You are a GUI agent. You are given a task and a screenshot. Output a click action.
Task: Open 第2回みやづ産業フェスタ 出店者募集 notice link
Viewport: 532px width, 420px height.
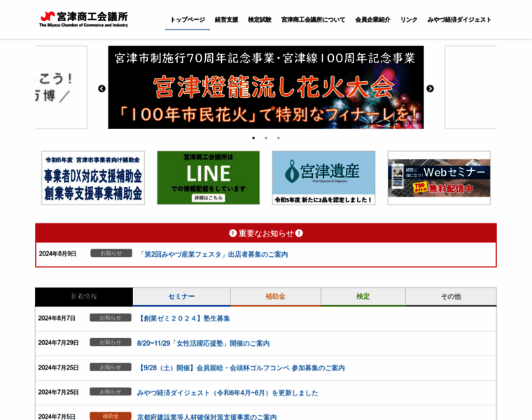pos(213,254)
